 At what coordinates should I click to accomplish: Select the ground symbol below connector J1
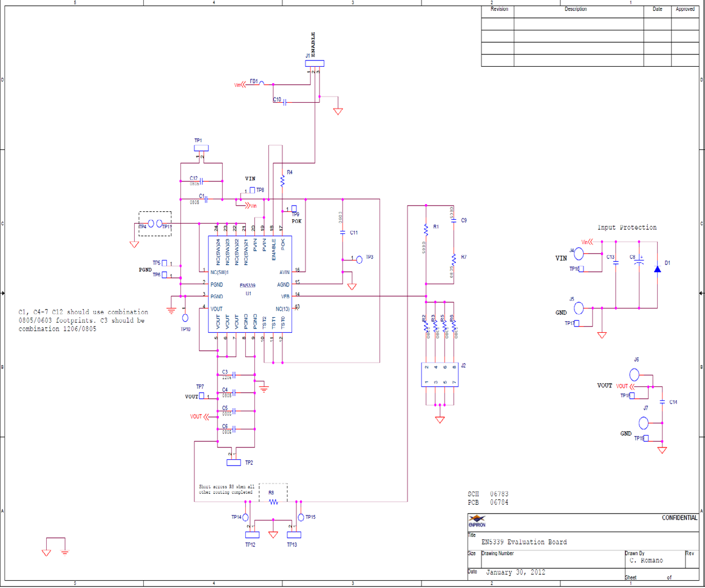pos(336,109)
